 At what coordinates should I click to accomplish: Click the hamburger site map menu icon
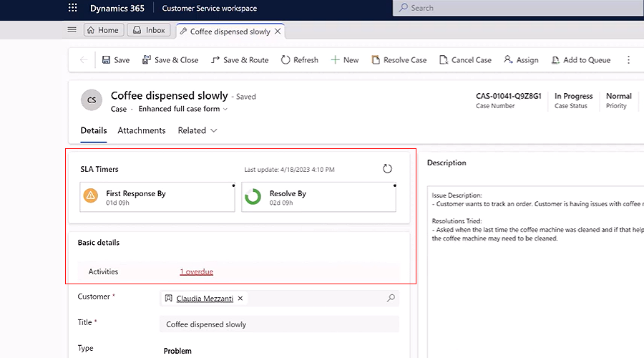click(72, 30)
